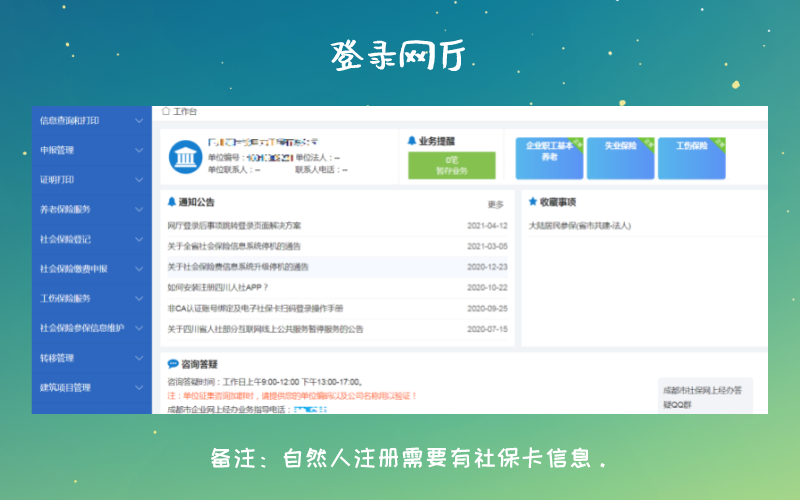Screen dimensions: 800x500
Task: Open the 工伤保险 tile
Action: pyautogui.click(x=691, y=151)
